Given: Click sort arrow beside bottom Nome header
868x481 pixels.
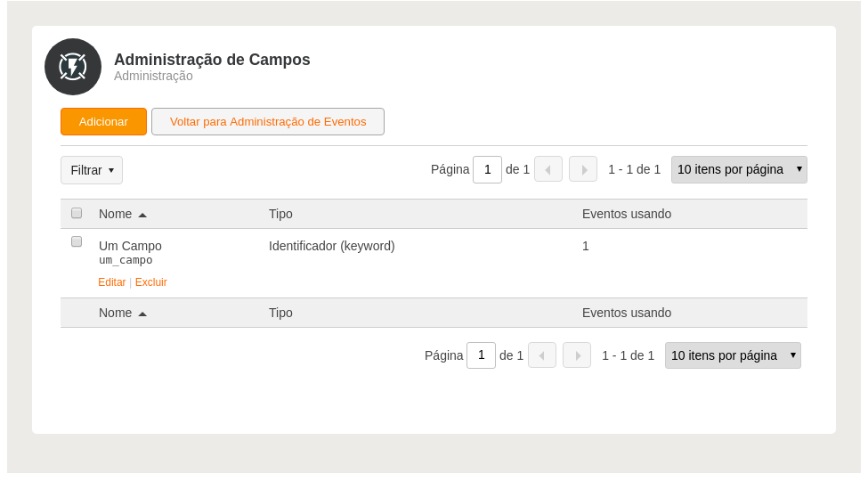Looking at the screenshot, I should (142, 314).
